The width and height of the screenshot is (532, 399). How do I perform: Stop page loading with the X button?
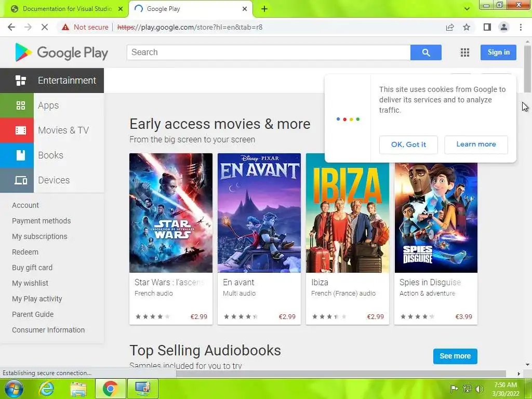pyautogui.click(x=45, y=27)
